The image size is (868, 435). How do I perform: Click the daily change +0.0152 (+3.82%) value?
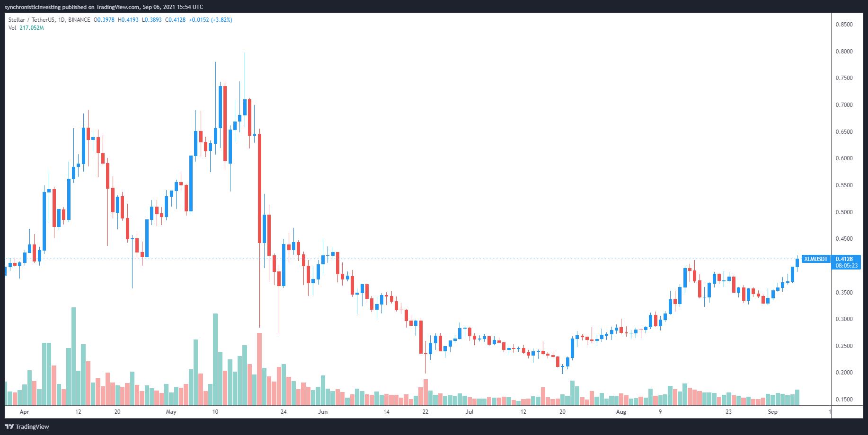[211, 20]
